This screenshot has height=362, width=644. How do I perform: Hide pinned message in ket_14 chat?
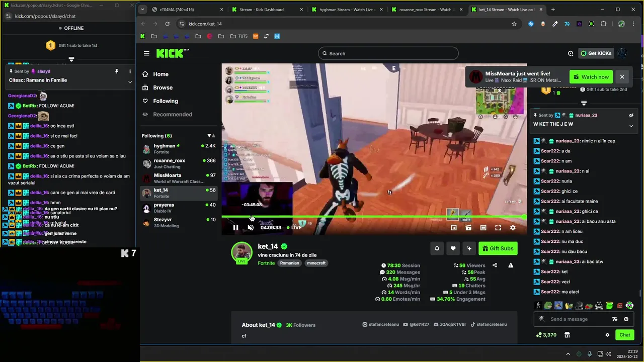coord(631,115)
